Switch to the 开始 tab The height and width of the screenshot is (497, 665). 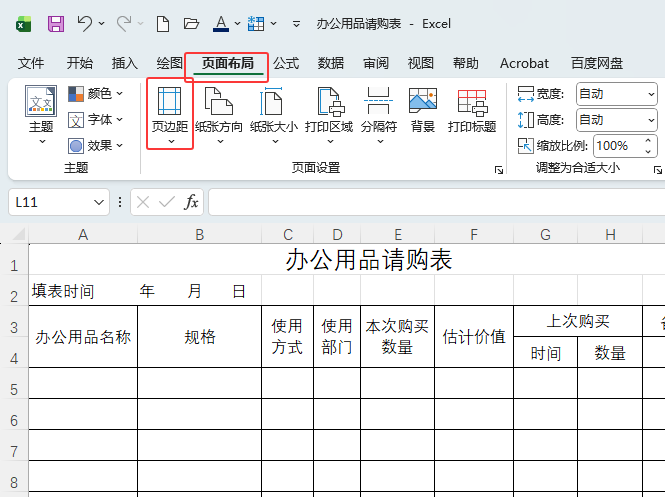point(80,63)
